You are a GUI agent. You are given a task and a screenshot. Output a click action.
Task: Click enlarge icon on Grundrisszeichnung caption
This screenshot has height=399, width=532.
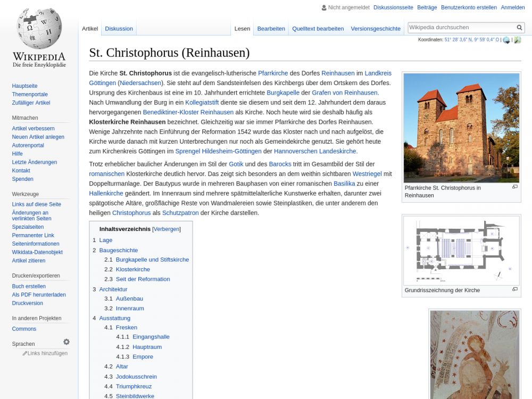[x=514, y=289]
